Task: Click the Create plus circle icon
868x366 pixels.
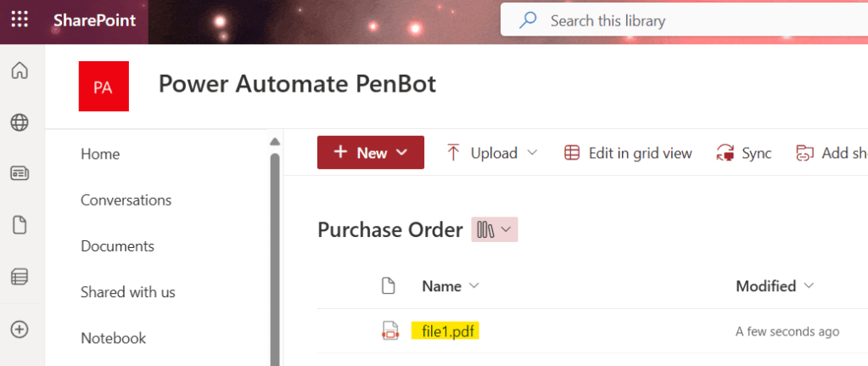Action: click(x=20, y=329)
